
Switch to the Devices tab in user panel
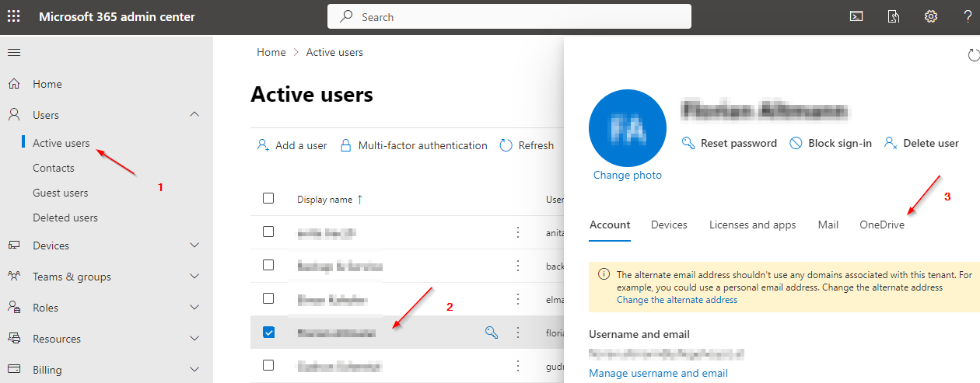tap(669, 225)
